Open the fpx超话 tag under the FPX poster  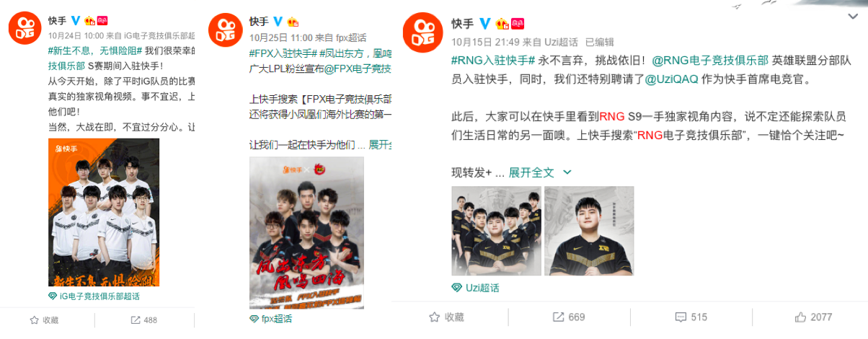point(271,318)
